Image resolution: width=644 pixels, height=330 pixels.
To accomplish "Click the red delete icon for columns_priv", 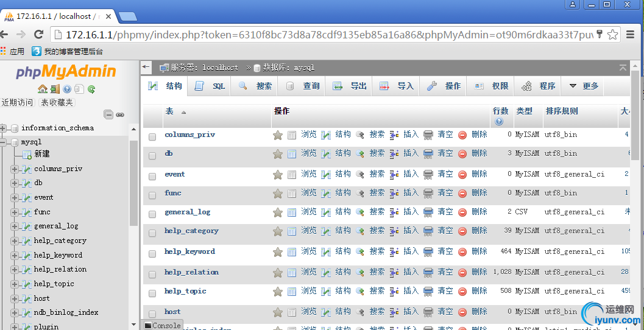I will pos(462,135).
